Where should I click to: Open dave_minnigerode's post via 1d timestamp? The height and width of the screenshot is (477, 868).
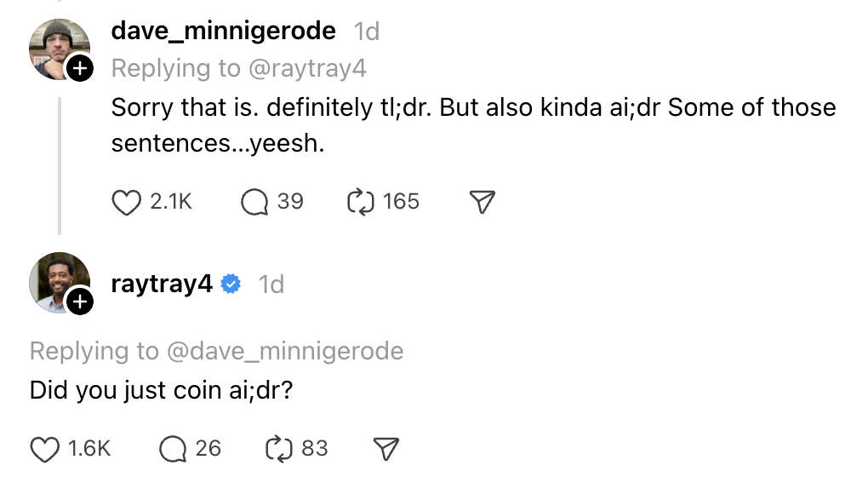point(366,32)
